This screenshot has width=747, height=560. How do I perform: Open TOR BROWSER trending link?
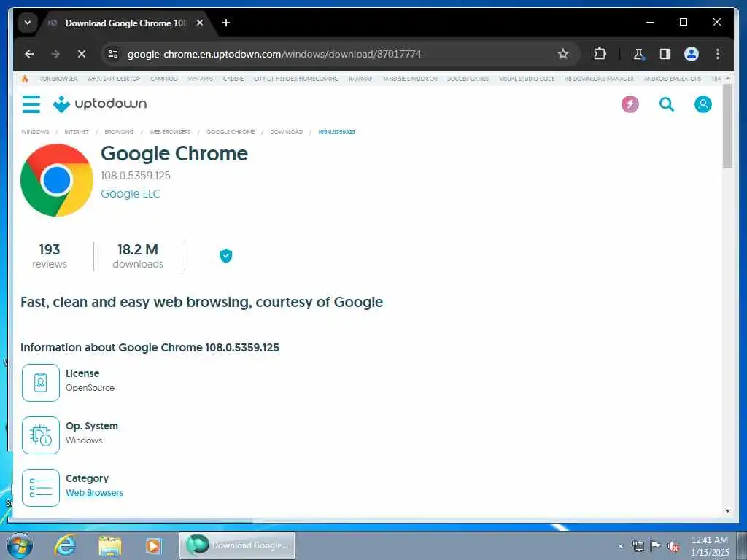click(58, 79)
